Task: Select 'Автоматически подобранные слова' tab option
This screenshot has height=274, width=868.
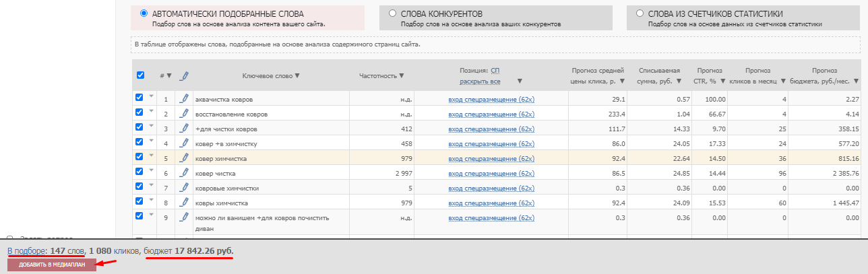Action: coord(144,13)
